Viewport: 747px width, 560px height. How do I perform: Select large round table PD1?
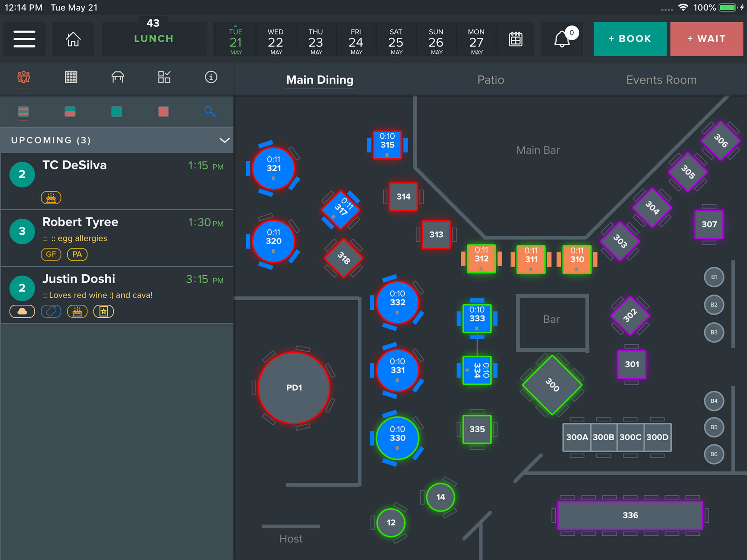click(x=294, y=388)
